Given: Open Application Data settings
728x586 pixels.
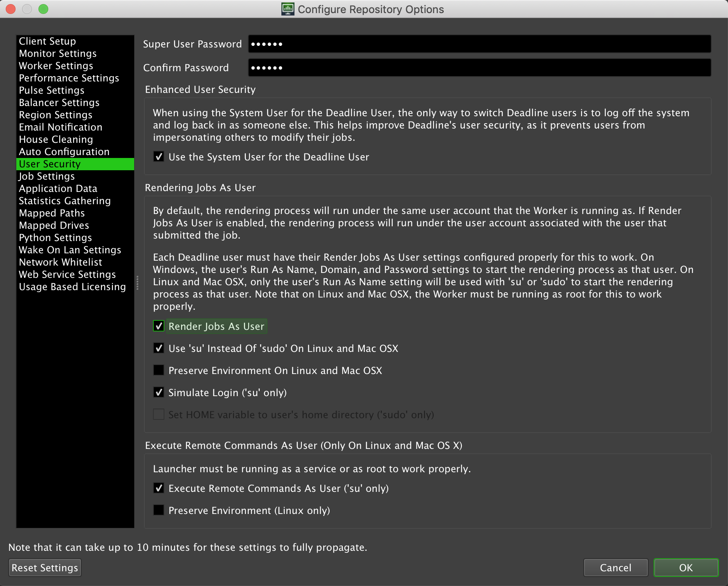Looking at the screenshot, I should [75, 189].
